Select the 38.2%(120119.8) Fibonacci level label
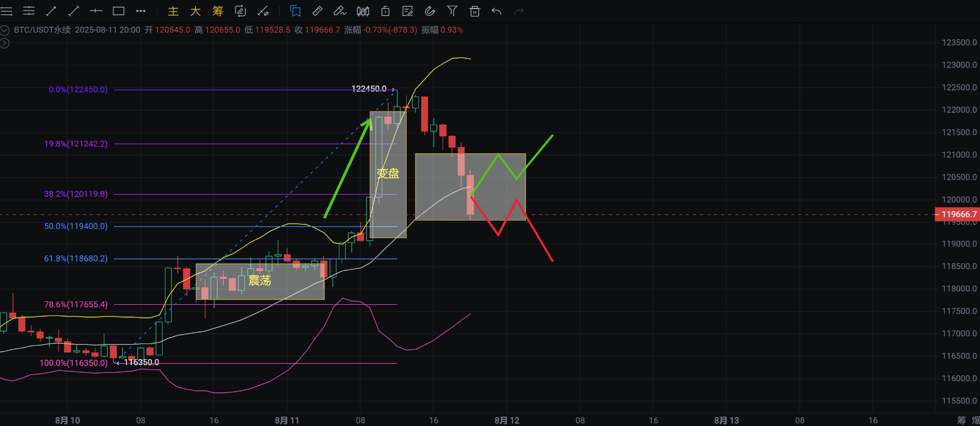The image size is (980, 426). point(76,194)
